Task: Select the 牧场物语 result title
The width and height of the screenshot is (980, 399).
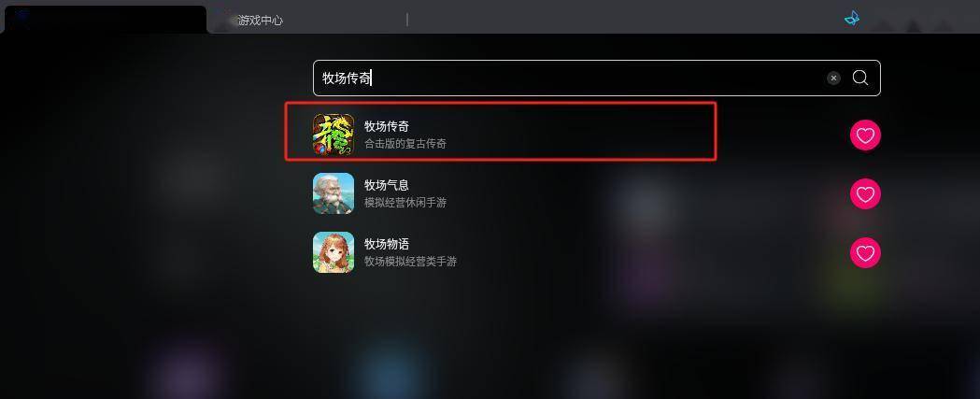Action: tap(386, 244)
